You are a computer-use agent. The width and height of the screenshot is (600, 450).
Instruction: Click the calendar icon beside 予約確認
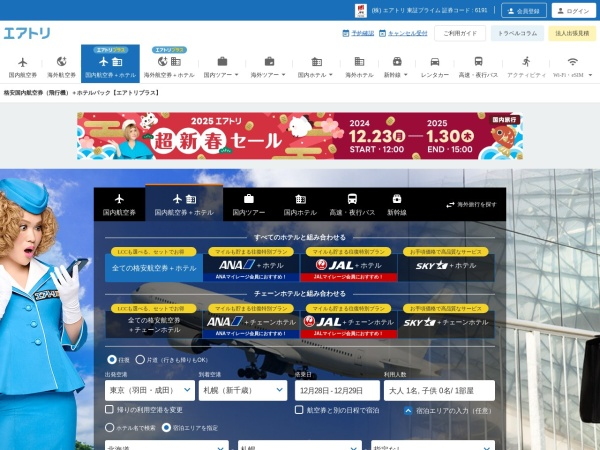(x=346, y=33)
